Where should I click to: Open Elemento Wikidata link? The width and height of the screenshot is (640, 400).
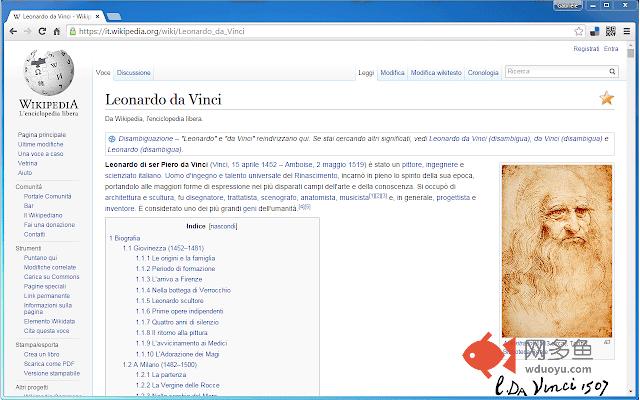pos(49,321)
